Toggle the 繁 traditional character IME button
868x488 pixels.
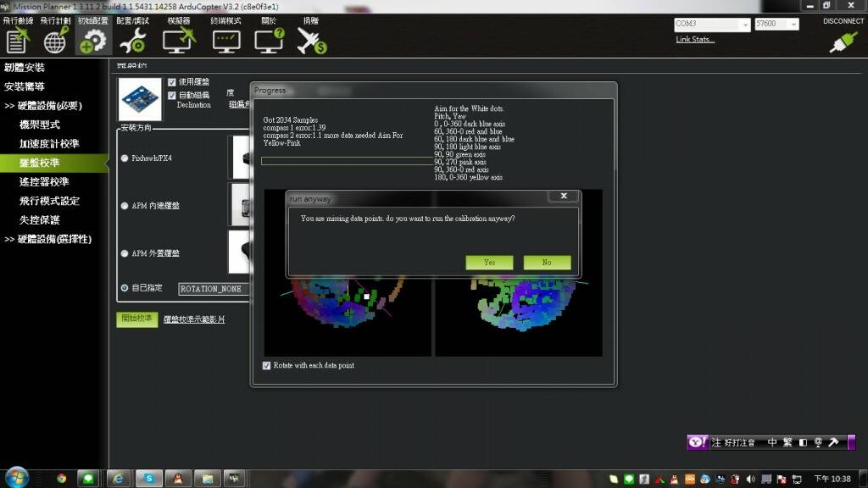[x=787, y=442]
